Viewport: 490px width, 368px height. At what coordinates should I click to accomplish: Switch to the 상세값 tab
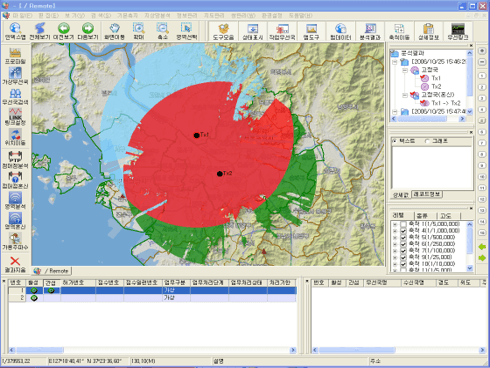pos(401,195)
